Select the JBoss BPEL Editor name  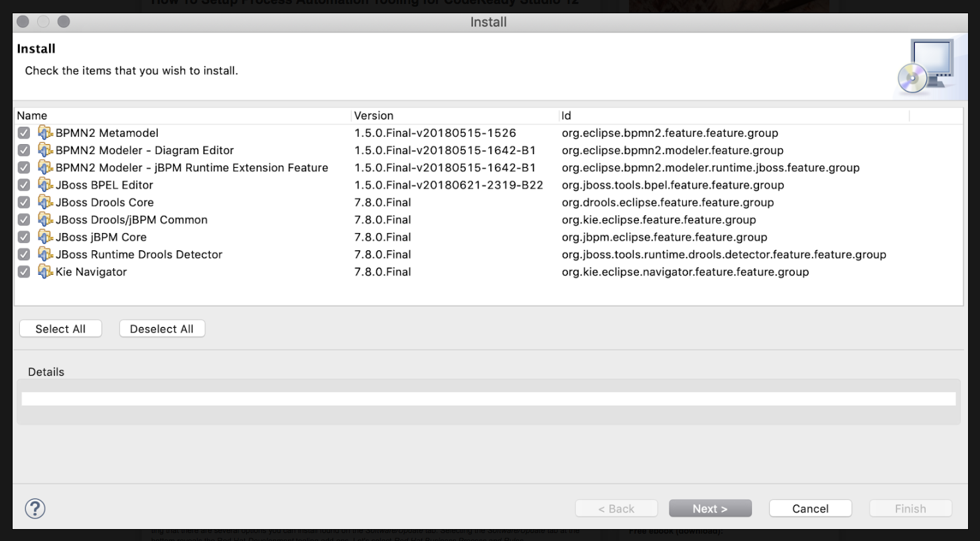pyautogui.click(x=104, y=185)
